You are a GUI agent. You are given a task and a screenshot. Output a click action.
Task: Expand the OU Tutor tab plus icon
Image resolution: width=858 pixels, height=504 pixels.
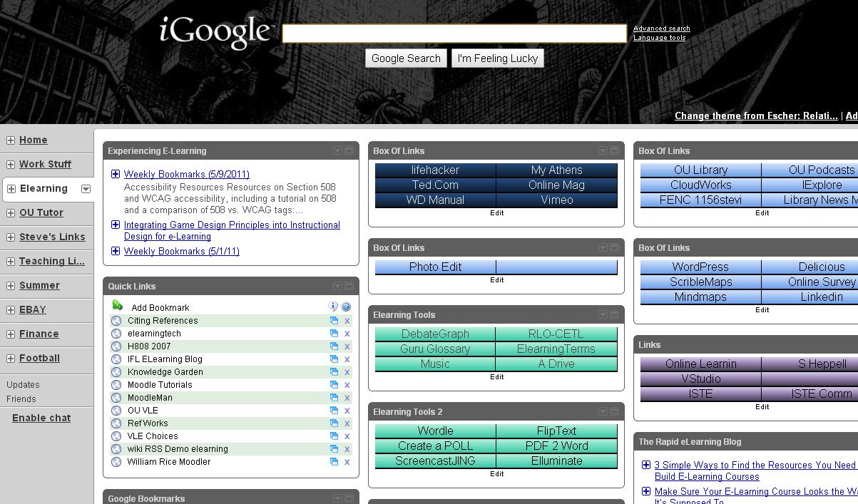[11, 213]
